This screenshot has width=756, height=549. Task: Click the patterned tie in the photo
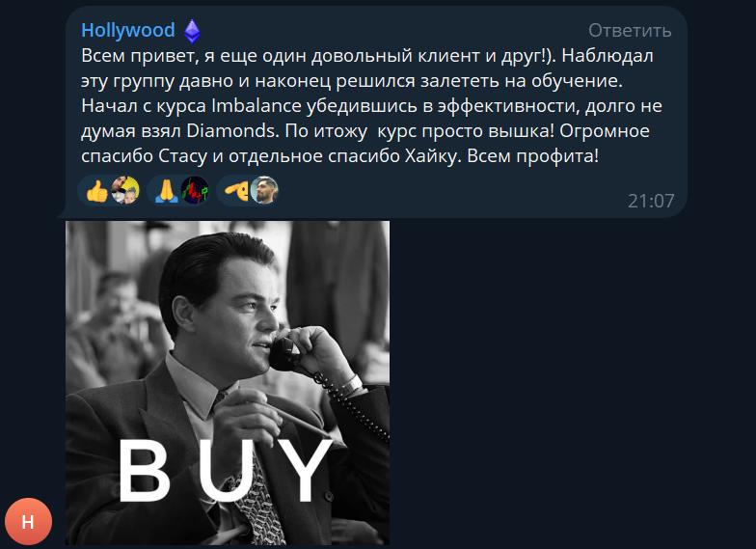[x=256, y=500]
